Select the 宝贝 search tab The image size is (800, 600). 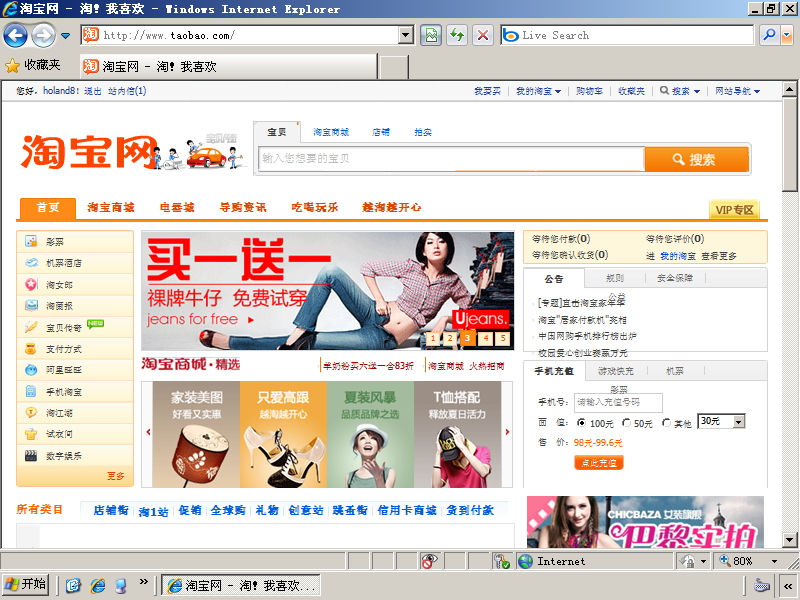tap(277, 132)
